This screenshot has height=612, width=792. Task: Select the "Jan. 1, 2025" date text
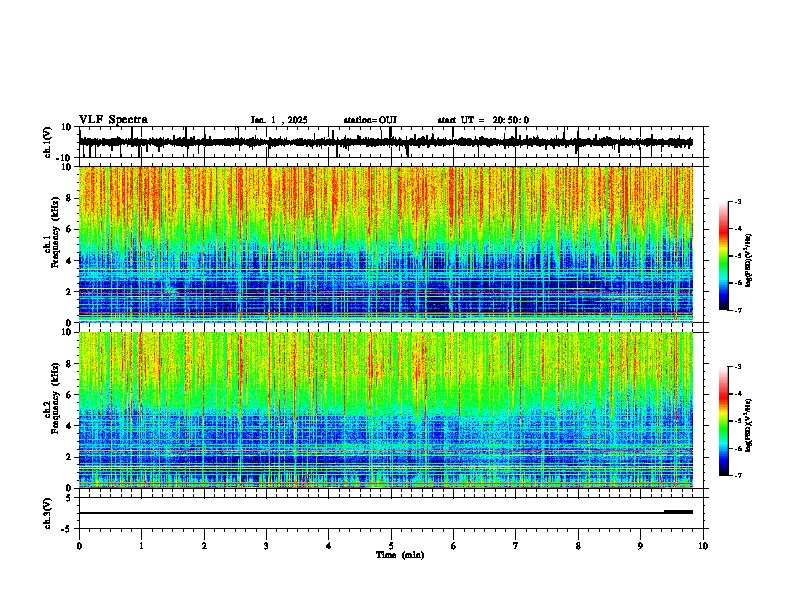pos(279,120)
